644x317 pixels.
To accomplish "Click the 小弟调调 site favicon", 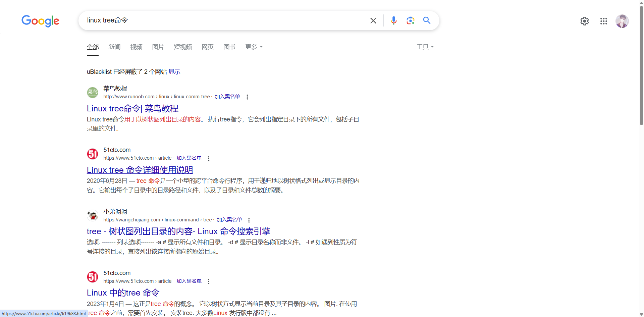I will coord(93,215).
